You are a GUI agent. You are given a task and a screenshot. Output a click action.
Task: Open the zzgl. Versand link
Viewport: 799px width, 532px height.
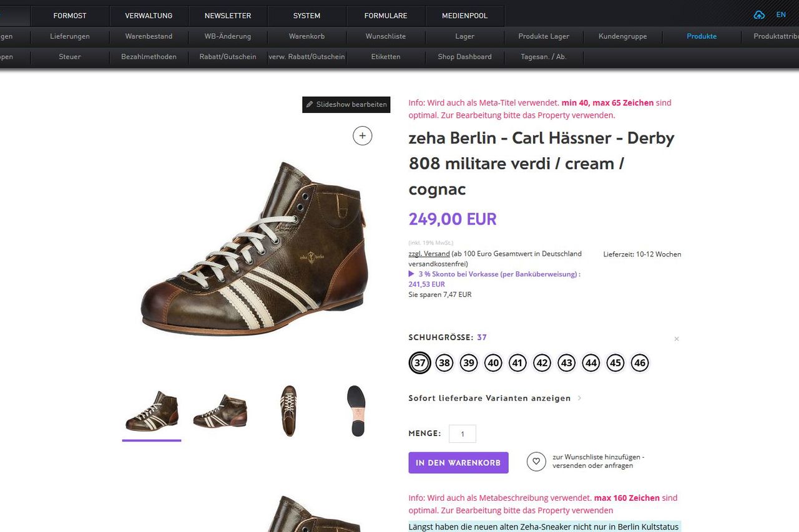click(x=429, y=254)
